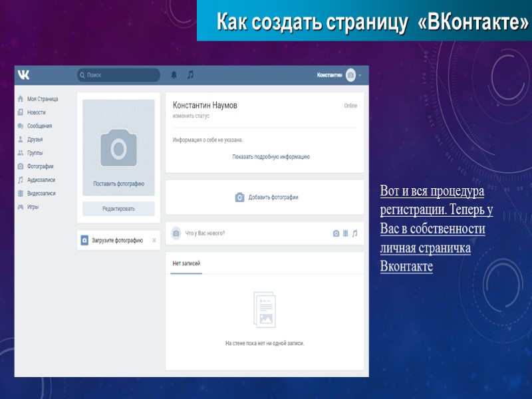Click the person icon beside Друзья

[x=21, y=140]
